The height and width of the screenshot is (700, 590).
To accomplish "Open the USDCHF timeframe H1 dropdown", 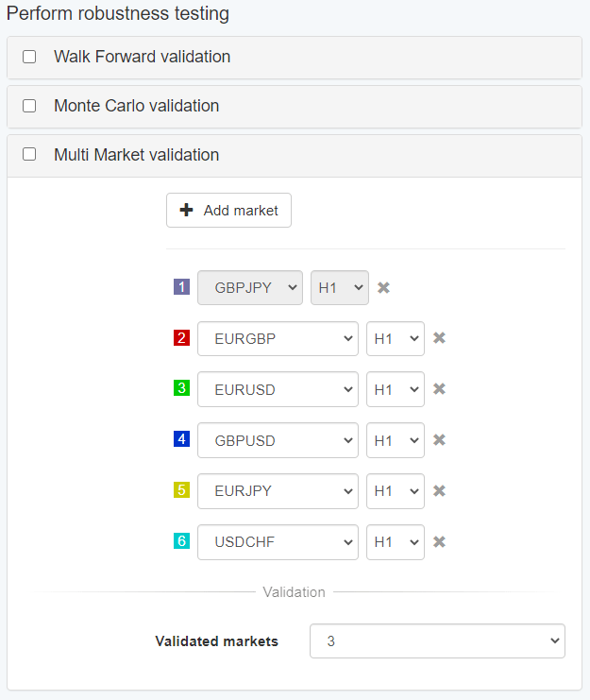I will [x=395, y=542].
